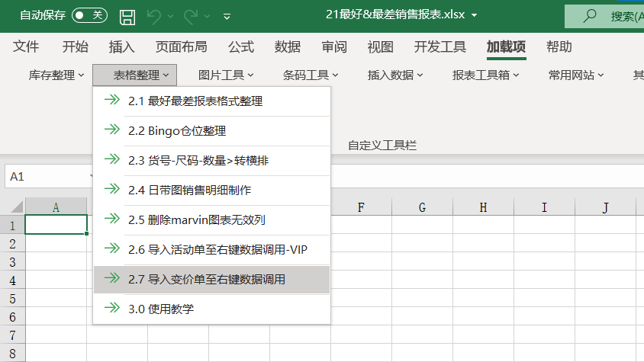The width and height of the screenshot is (644, 362).
Task: Select row 6 header
Action: coord(12,317)
